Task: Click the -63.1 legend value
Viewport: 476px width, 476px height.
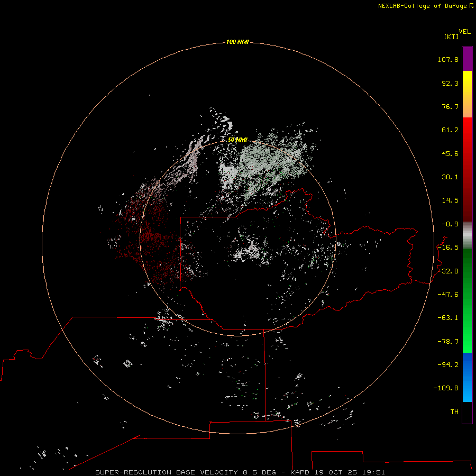Action: point(448,318)
